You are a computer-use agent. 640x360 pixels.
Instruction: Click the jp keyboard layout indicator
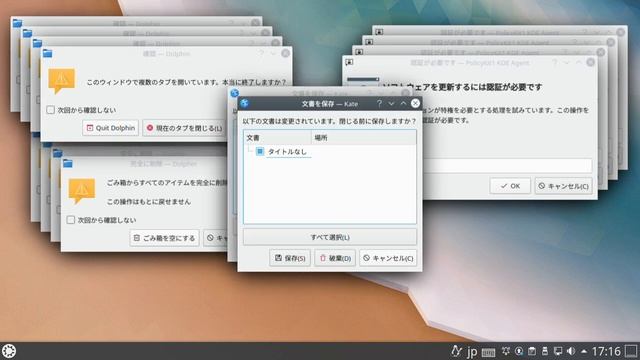[x=472, y=351]
